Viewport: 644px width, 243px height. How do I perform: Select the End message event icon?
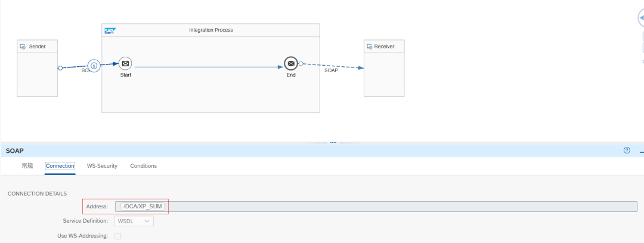tap(291, 63)
